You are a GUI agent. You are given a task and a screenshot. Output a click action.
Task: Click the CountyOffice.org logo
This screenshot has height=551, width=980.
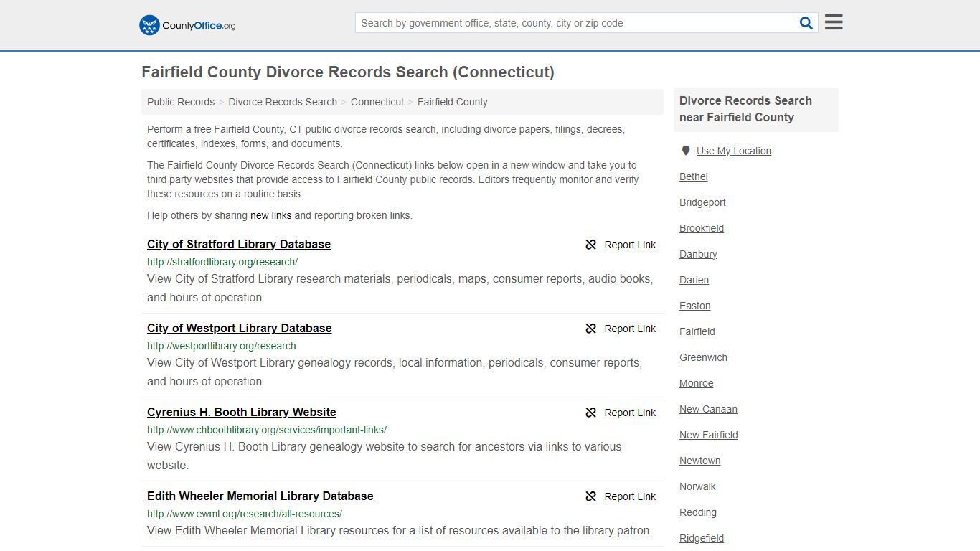point(187,25)
